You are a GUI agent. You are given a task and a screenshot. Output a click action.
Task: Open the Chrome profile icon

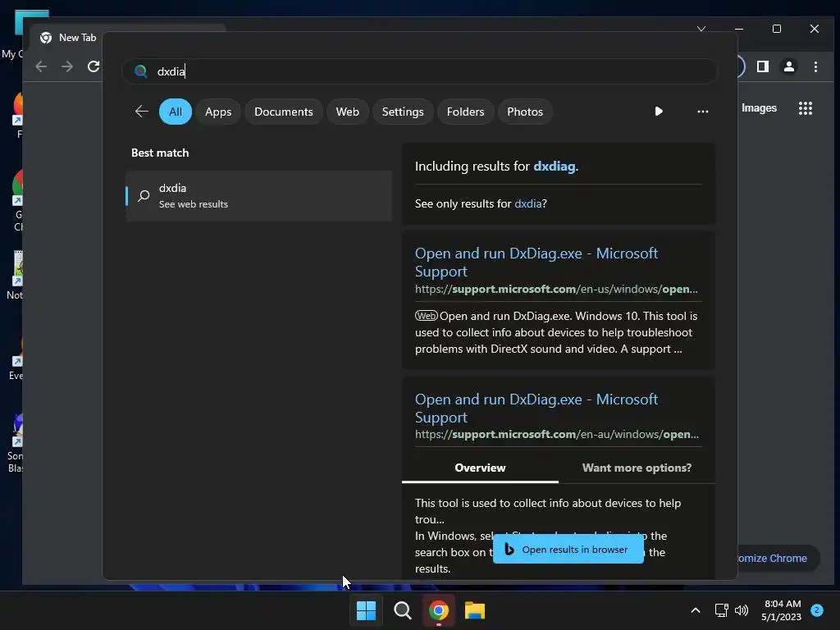[789, 66]
